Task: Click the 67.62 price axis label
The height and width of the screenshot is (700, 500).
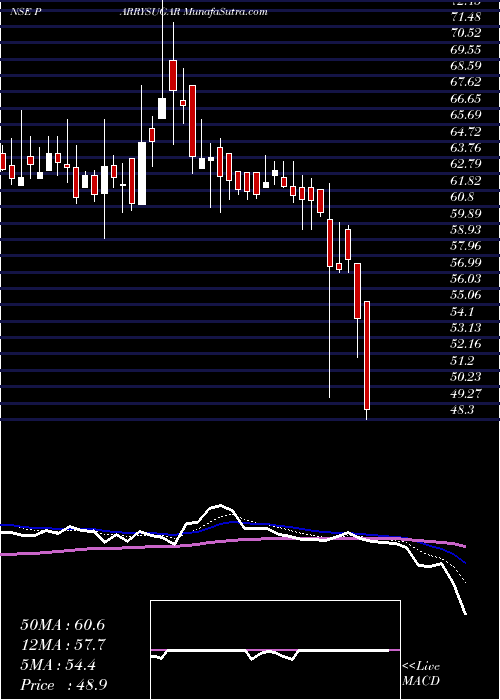Action: [x=466, y=82]
